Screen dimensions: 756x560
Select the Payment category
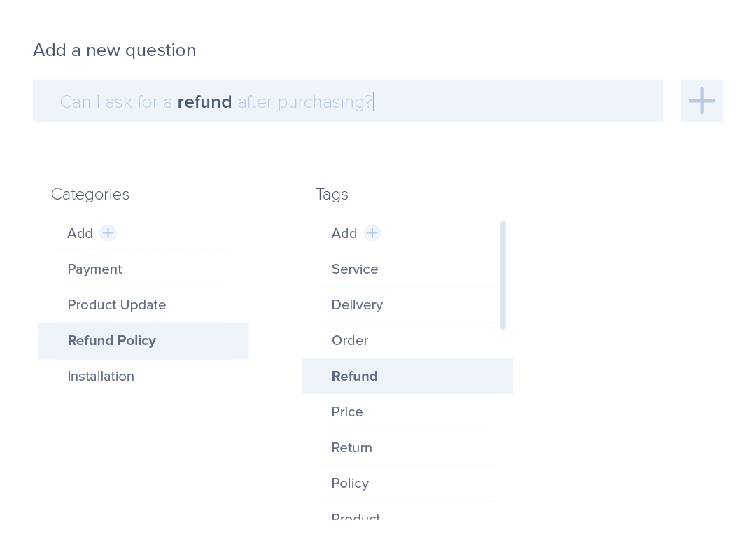(94, 269)
